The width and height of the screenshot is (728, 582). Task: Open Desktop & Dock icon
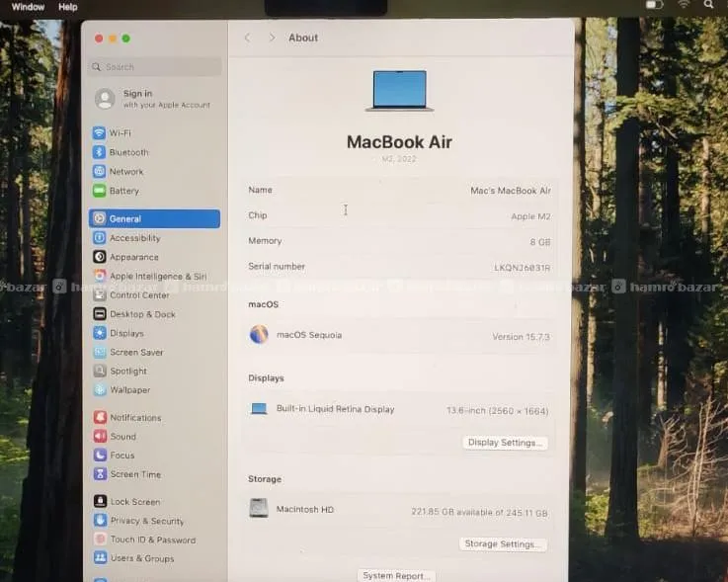coord(100,314)
